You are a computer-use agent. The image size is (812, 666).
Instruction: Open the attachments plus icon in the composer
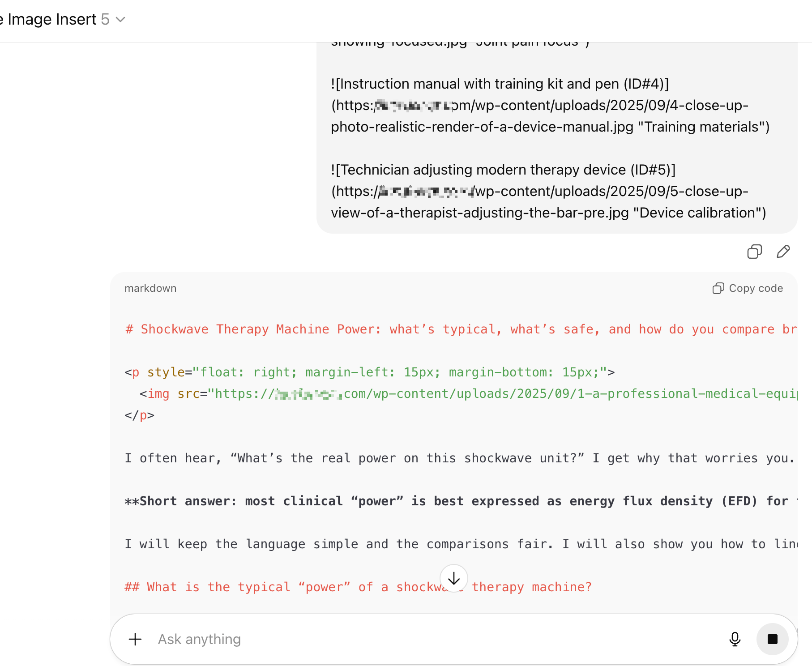click(x=135, y=639)
